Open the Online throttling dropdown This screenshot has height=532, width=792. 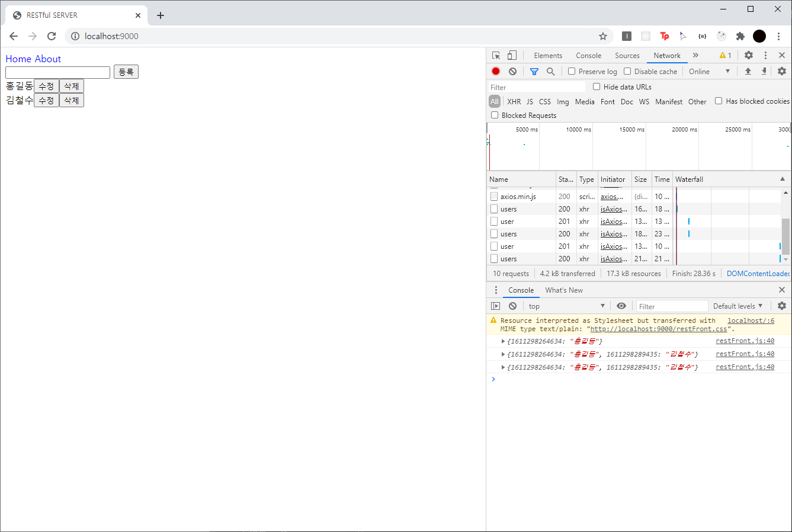coord(709,72)
